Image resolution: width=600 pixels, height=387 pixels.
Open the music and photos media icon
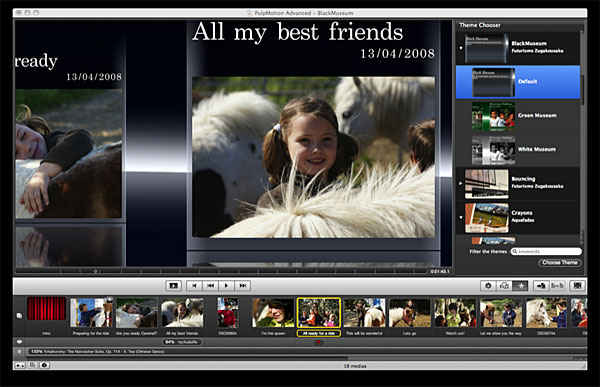504,286
